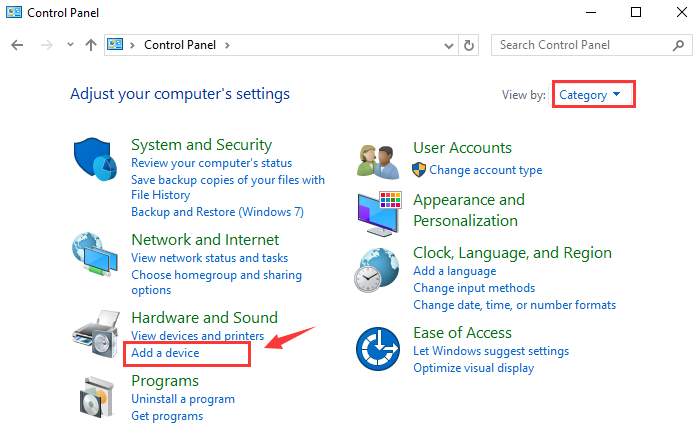Go back with the back arrow
Viewport: 700px width, 440px height.
pos(17,45)
